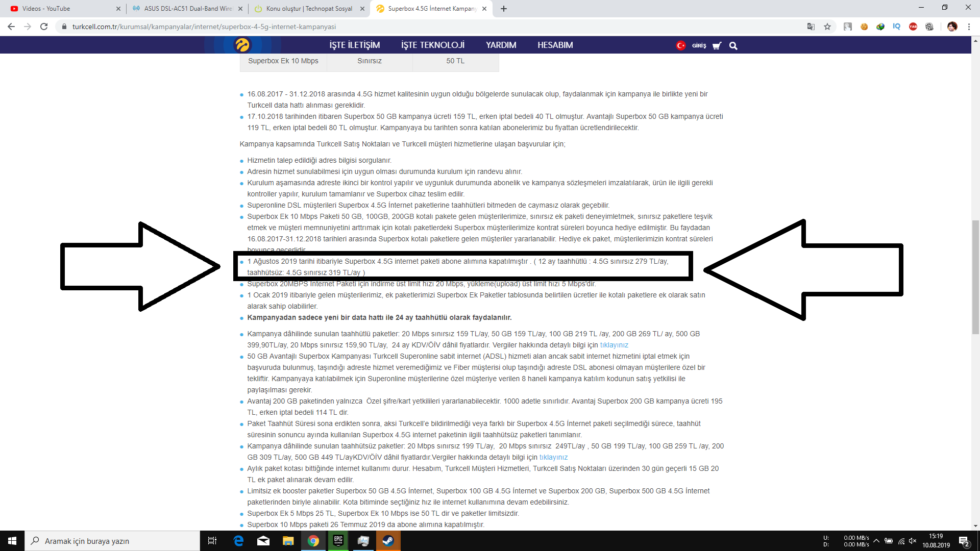The image size is (980, 551).
Task: Click the battery tray icon
Action: click(x=889, y=541)
